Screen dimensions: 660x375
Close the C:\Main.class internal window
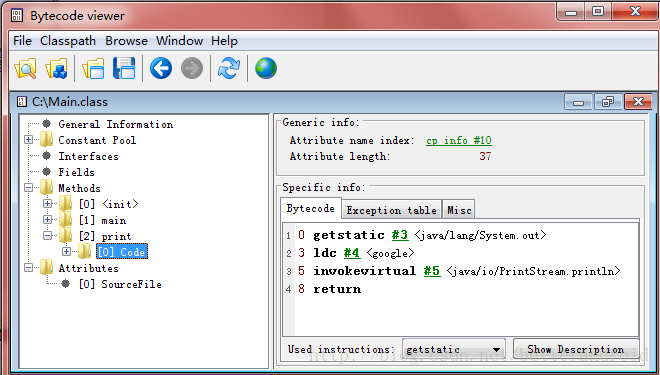639,102
